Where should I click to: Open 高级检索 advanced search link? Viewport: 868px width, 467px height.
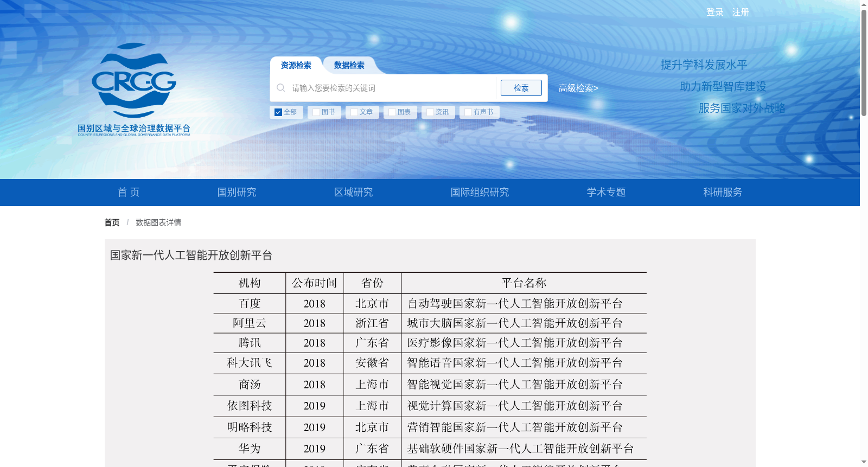578,88
